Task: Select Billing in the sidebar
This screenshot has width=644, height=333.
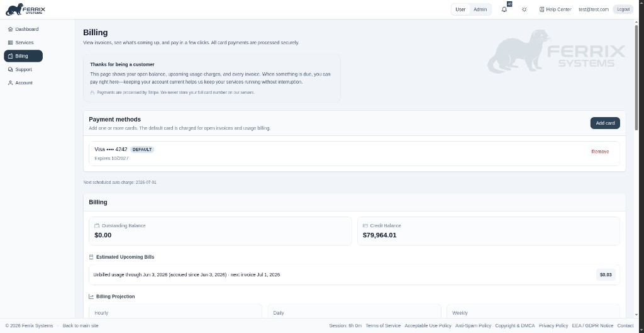Action: click(x=23, y=56)
